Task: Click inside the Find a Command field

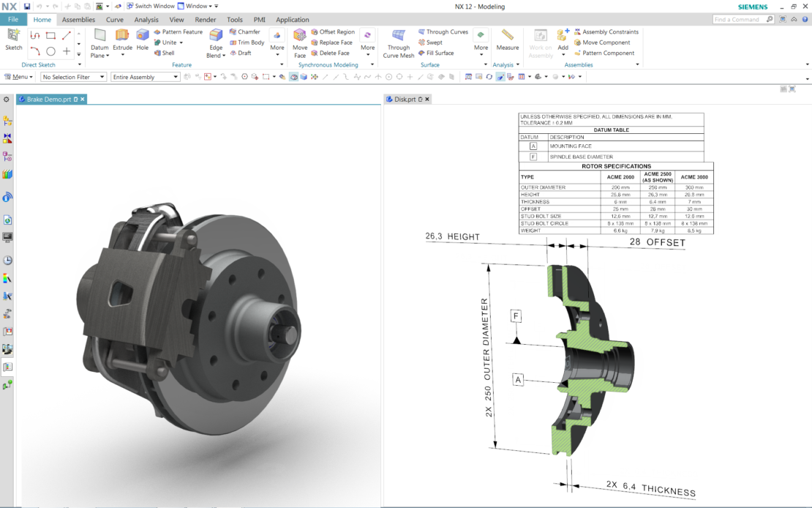Action: [x=739, y=19]
